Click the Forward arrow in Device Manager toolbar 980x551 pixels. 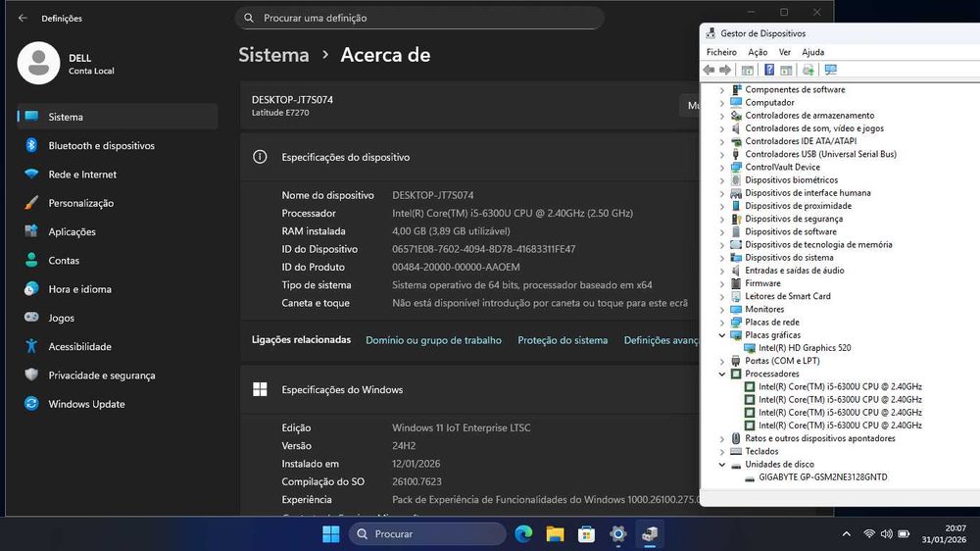click(x=725, y=70)
